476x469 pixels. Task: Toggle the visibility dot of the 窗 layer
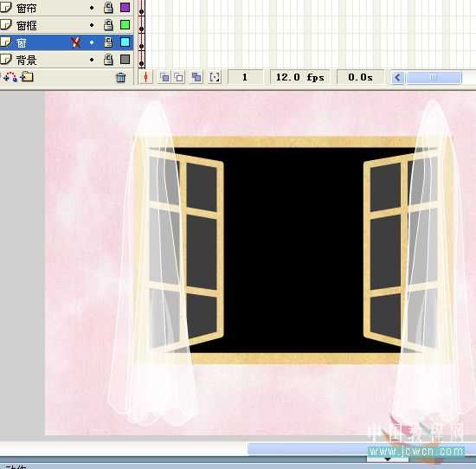click(92, 42)
